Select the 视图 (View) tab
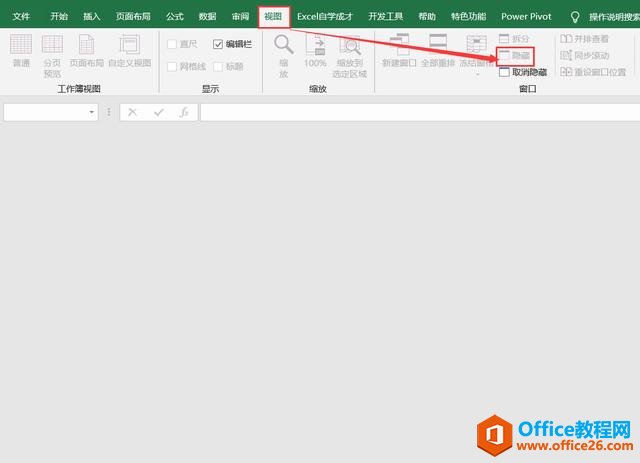Screen dimensions: 640x463 tap(273, 16)
